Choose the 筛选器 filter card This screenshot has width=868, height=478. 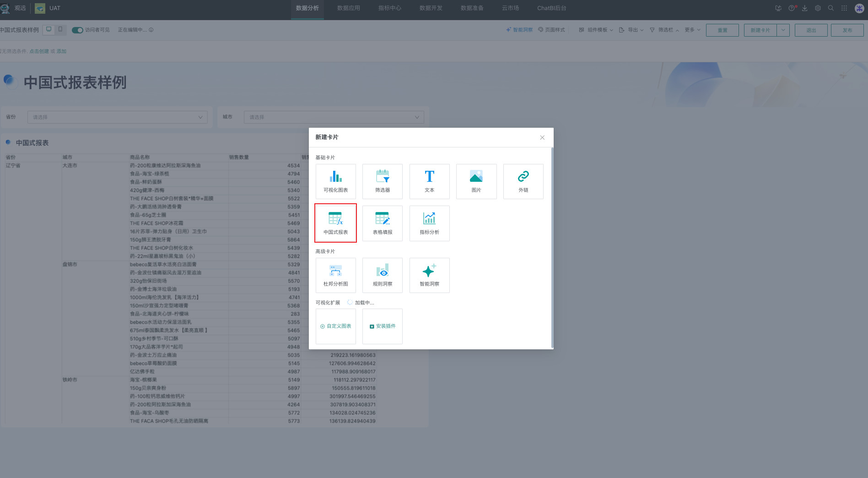[382, 181]
